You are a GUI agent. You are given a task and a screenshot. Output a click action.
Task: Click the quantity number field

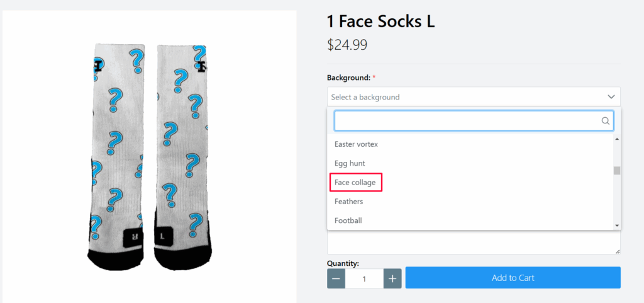(x=364, y=278)
